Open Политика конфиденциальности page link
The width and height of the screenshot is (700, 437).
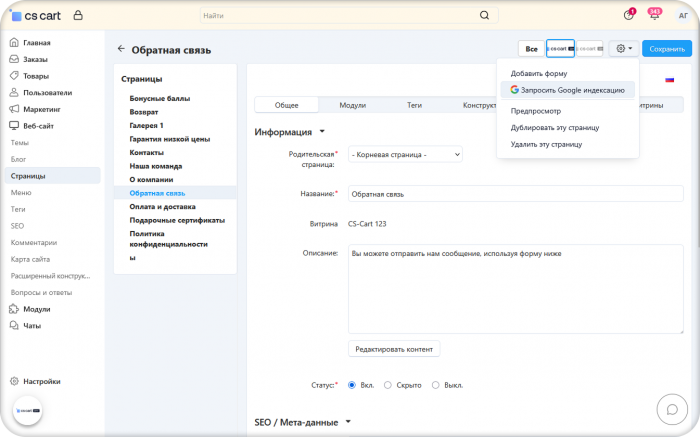(168, 239)
